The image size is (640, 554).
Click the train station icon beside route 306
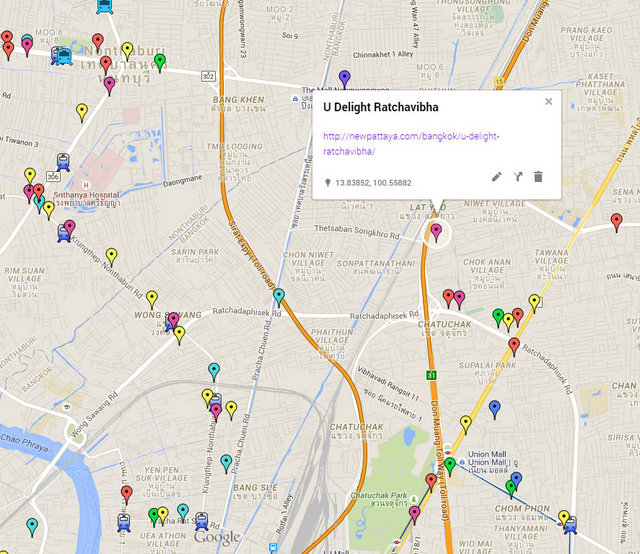pos(63,162)
